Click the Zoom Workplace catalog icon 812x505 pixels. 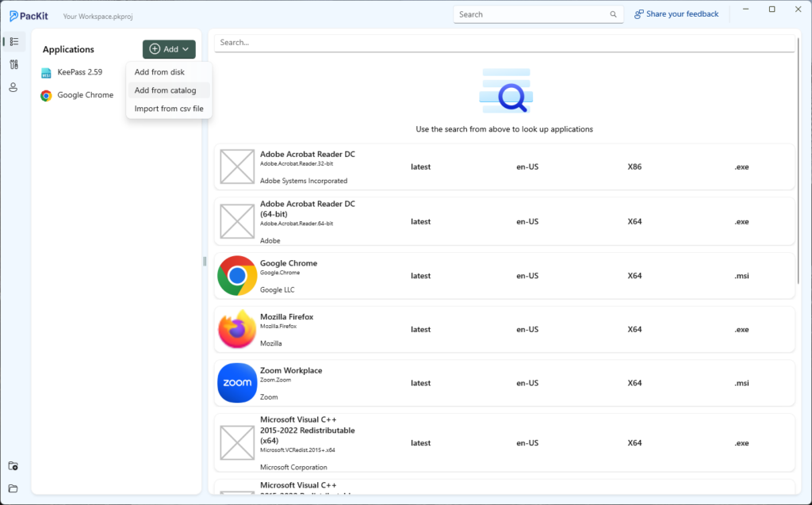click(x=237, y=383)
